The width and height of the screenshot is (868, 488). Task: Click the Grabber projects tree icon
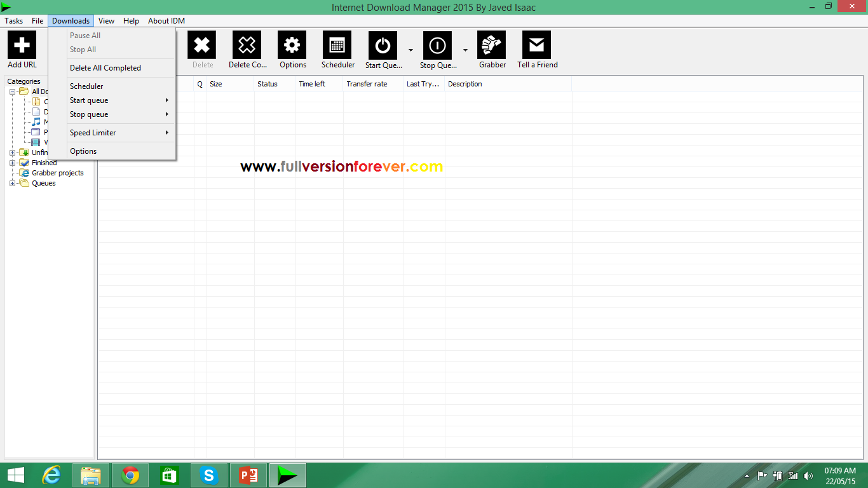click(24, 173)
